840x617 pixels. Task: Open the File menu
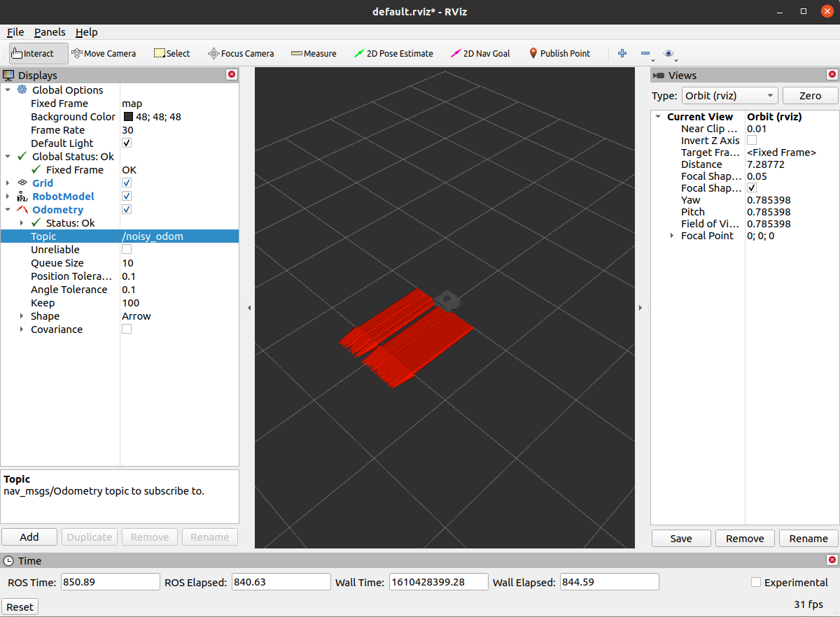(15, 32)
